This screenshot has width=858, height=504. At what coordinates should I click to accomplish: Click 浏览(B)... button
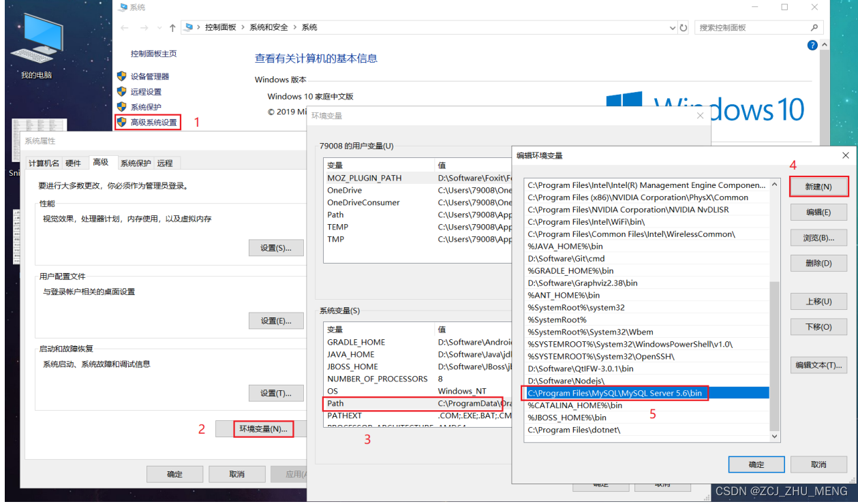click(818, 238)
